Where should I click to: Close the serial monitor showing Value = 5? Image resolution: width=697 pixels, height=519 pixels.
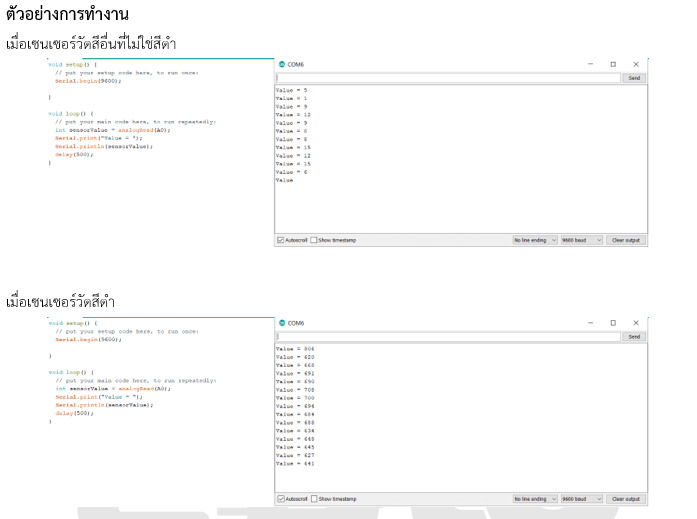[x=635, y=64]
